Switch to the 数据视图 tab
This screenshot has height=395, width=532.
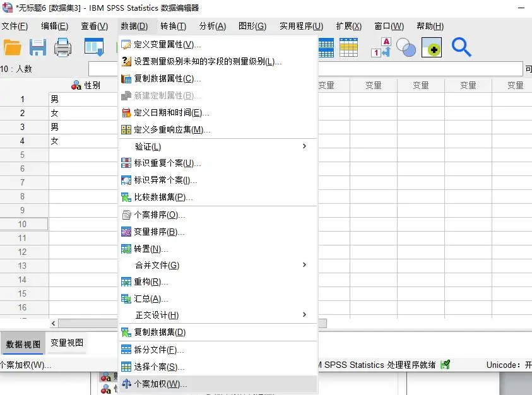(x=23, y=344)
